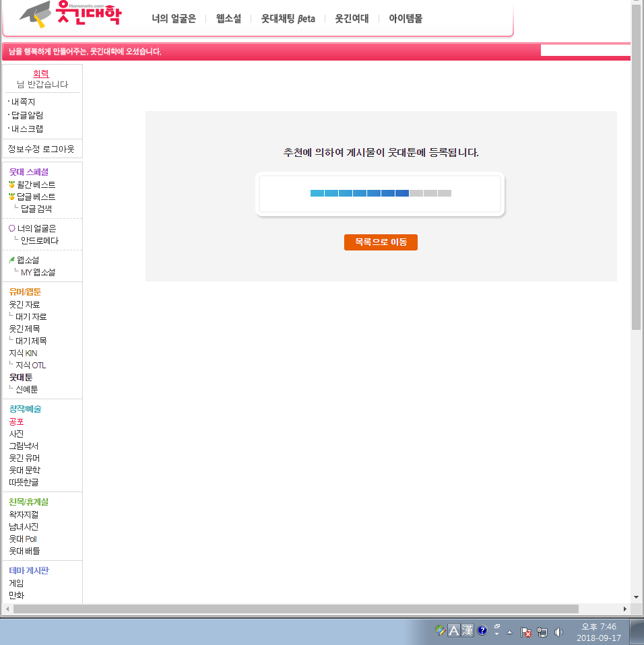Click the network tray icon
This screenshot has height=645, width=644.
pos(542,632)
